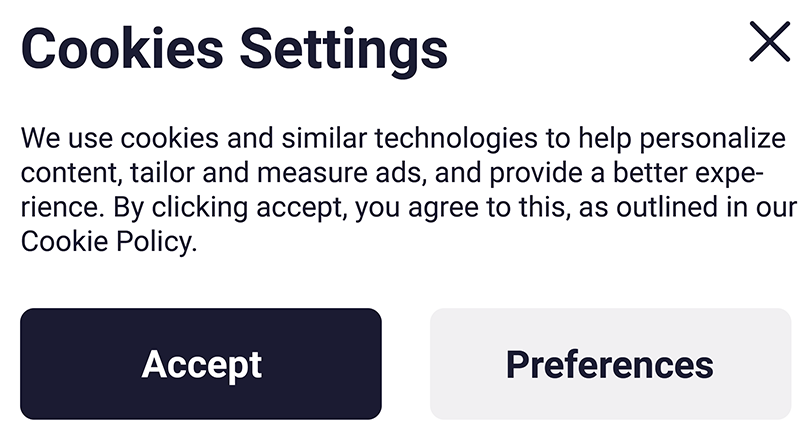Open the Cookie Policy link
This screenshot has height=440, width=812.
(106, 243)
